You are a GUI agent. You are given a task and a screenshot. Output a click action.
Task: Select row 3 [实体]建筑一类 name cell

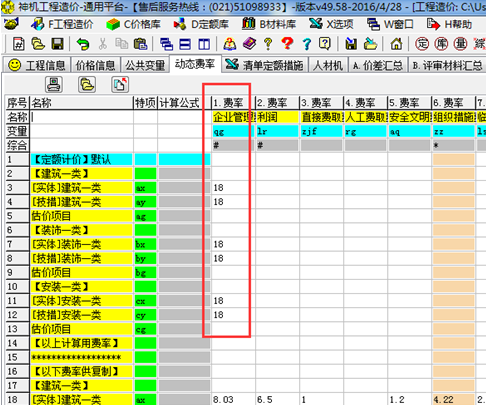point(82,188)
